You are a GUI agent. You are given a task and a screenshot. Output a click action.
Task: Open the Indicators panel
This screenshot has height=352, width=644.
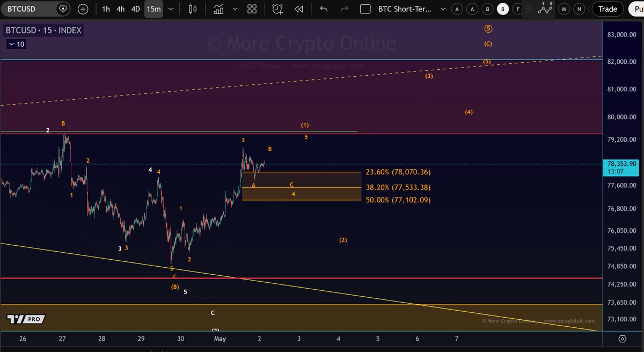[218, 9]
